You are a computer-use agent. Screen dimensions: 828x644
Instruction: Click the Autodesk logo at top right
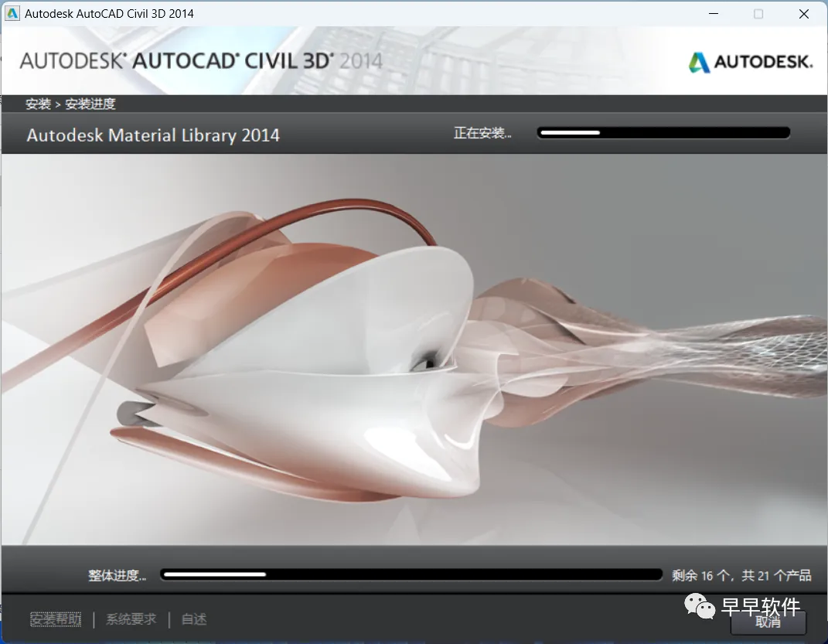751,62
